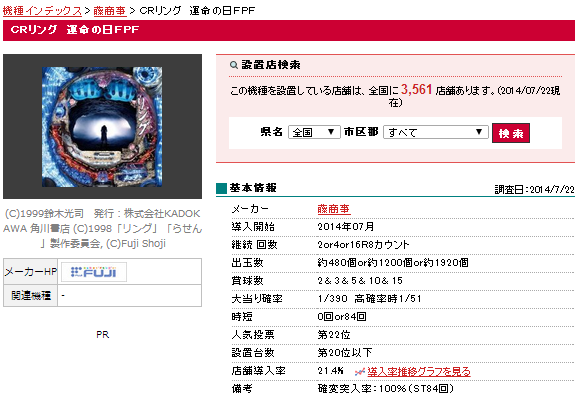581x394 pixels.
Task: Click the red 検索 button
Action: pos(511,133)
